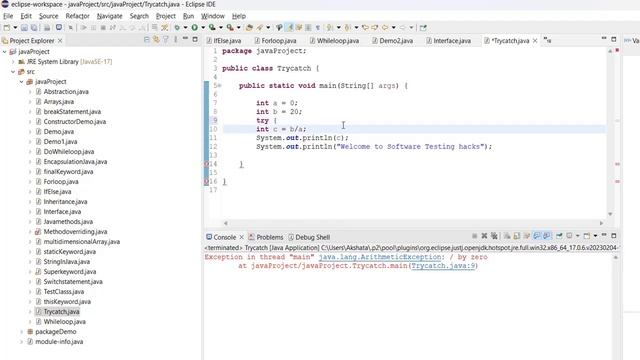Click the Save All toolbar icon
640x360 pixels.
click(x=34, y=27)
